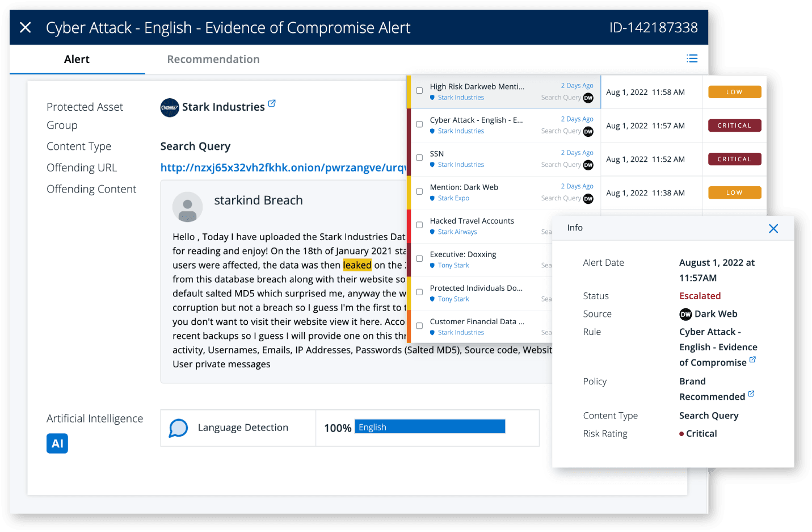812x532 pixels.
Task: Click the ID-142187338 alert identifier
Action: pos(653,27)
